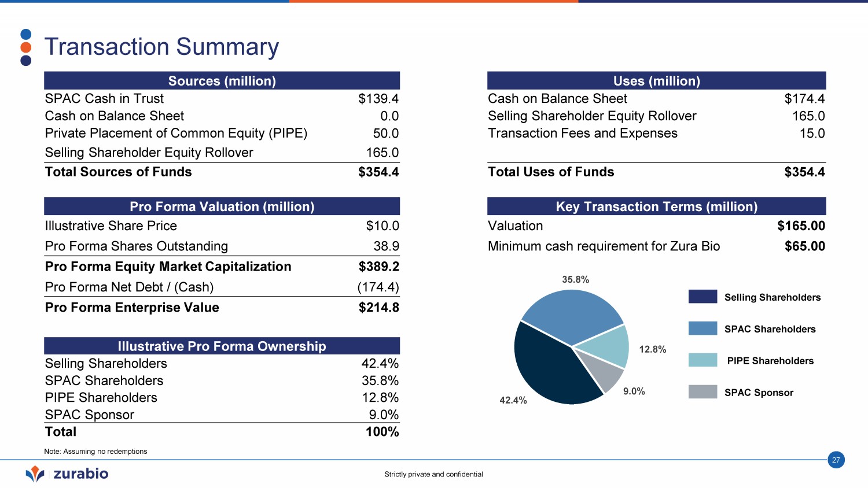Select the Pro Forma Valuation header bar
Viewport: 868px width, 488px height.
[x=222, y=206]
